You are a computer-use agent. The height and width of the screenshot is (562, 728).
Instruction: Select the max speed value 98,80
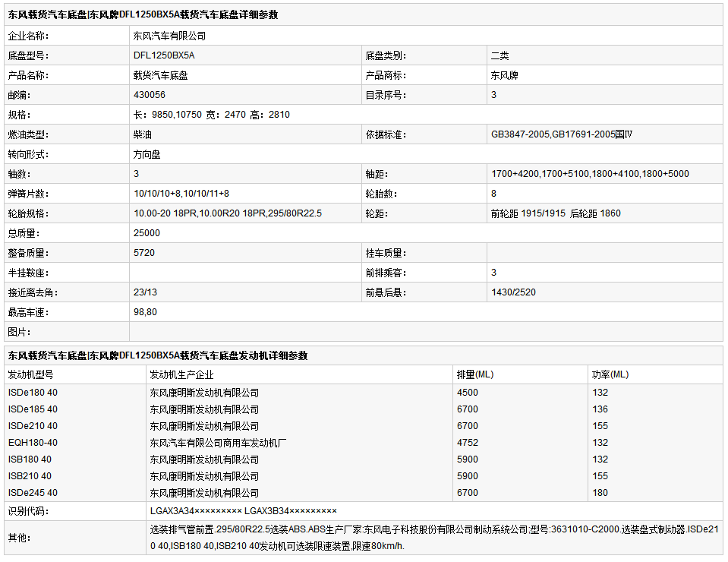coord(146,312)
